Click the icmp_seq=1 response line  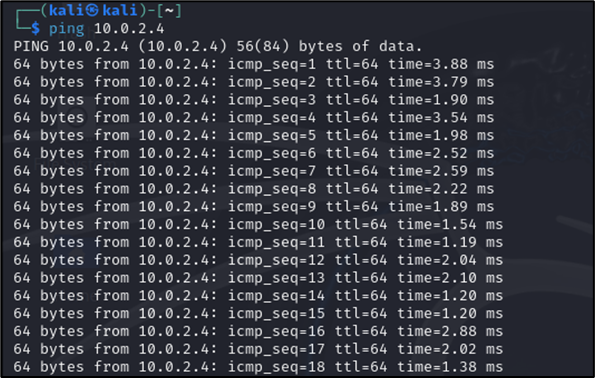(x=254, y=64)
